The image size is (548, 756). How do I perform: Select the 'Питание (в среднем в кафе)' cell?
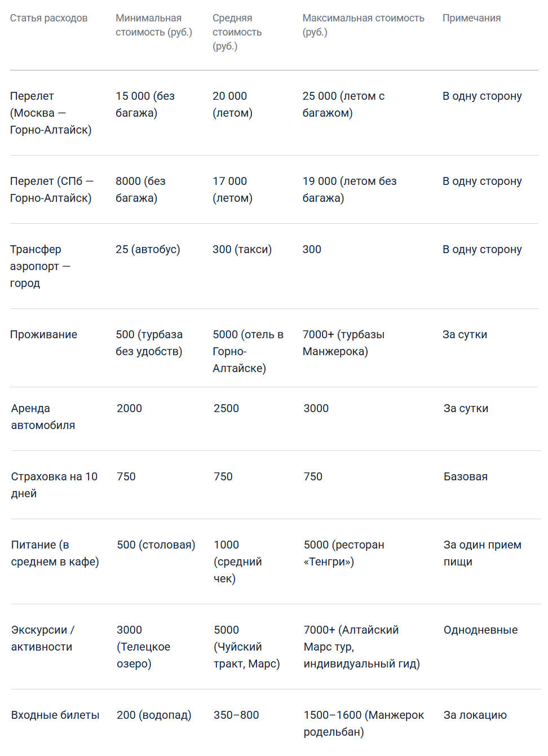click(x=55, y=553)
